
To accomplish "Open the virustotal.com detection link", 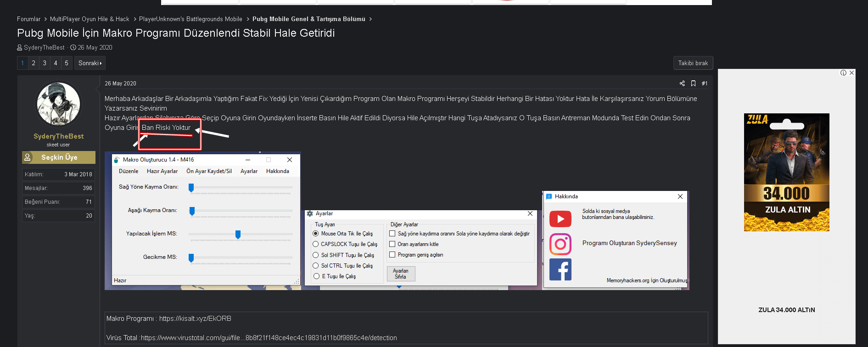I will 269,338.
